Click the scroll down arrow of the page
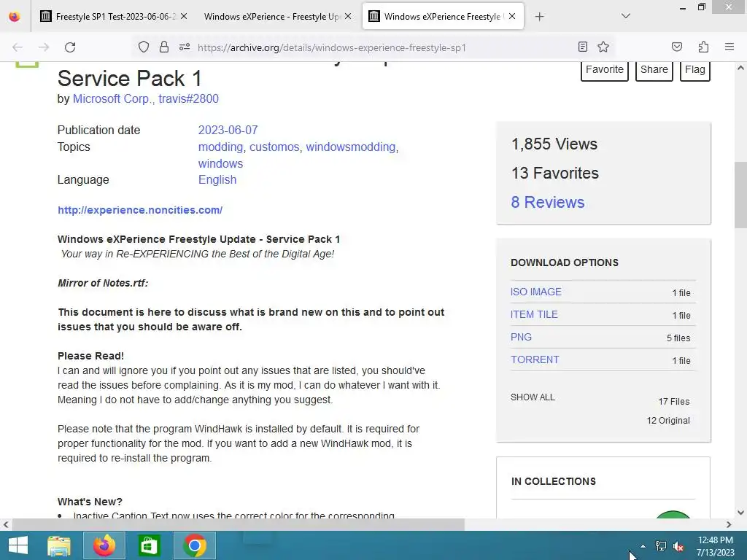Screen dimensions: 747x560 [740, 513]
